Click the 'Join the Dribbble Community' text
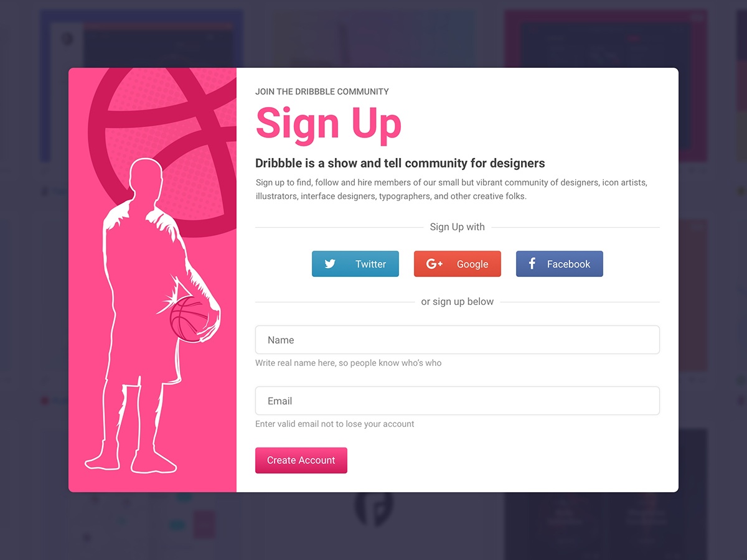Image resolution: width=747 pixels, height=560 pixels. [x=322, y=91]
